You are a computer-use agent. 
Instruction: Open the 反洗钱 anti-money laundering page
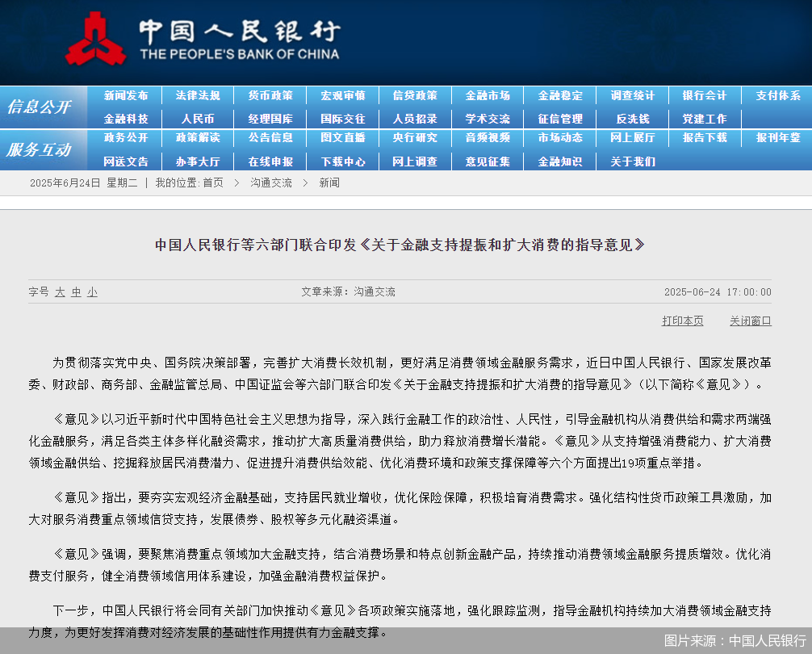tap(632, 118)
